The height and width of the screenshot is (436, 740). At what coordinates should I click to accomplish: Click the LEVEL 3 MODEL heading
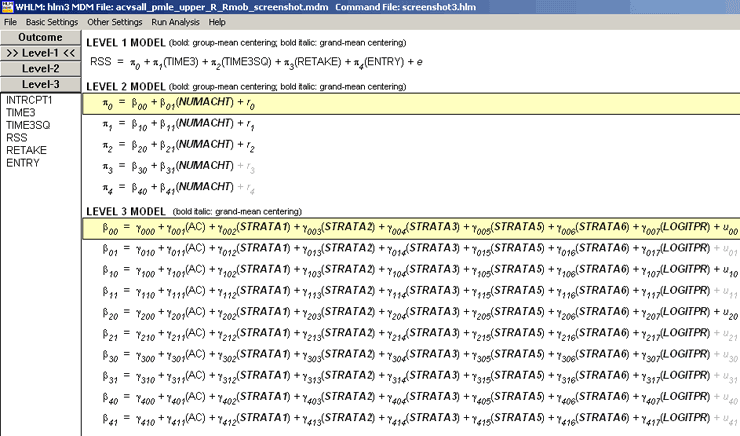click(126, 212)
